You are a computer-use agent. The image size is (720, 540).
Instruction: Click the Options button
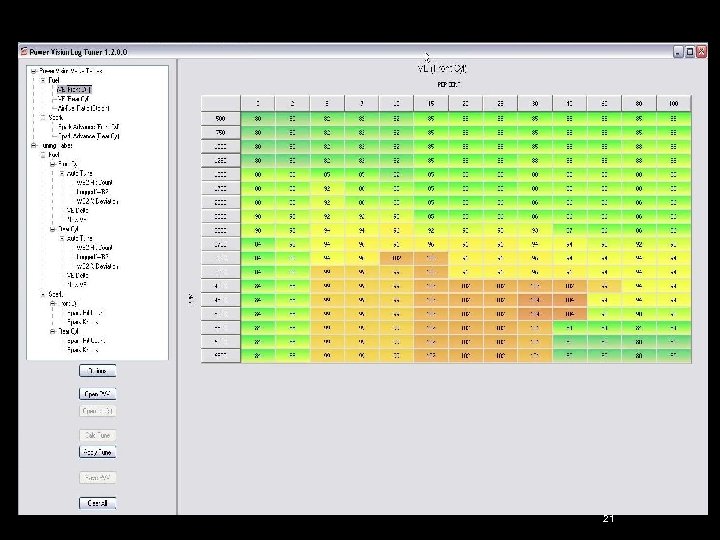(x=97, y=371)
